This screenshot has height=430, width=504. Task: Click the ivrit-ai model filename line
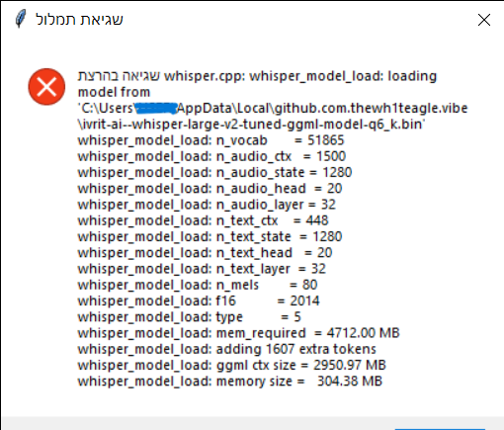pos(251,125)
